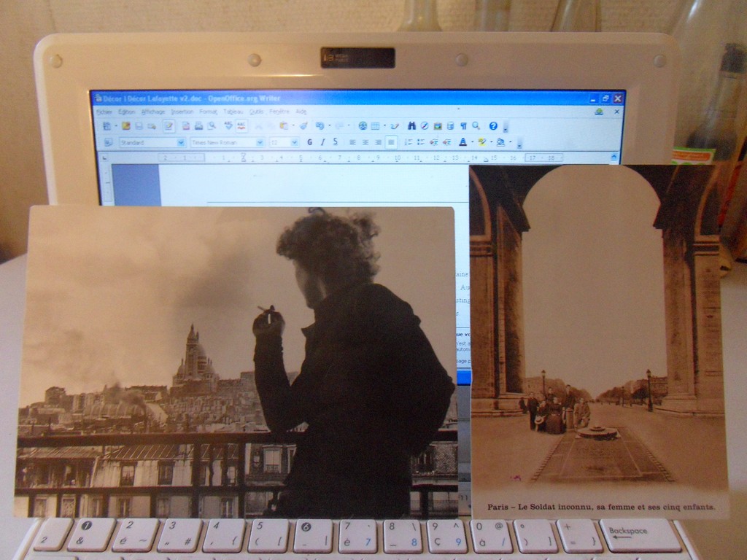Open the Format menu
This screenshot has width=747, height=560.
[x=209, y=112]
